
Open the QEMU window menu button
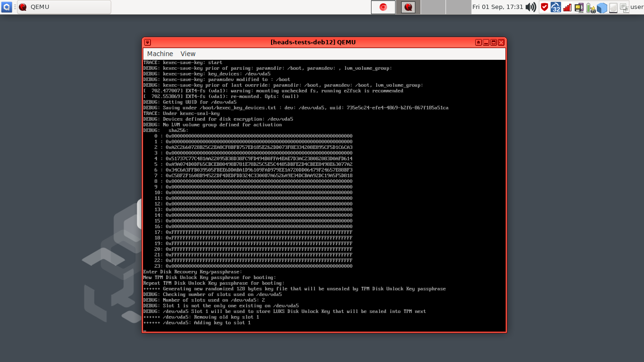[147, 42]
